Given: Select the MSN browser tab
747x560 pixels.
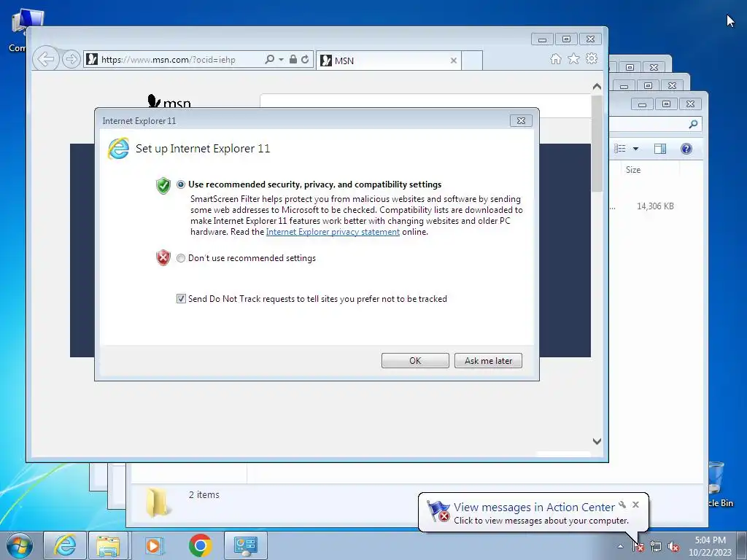Looking at the screenshot, I should click(388, 61).
